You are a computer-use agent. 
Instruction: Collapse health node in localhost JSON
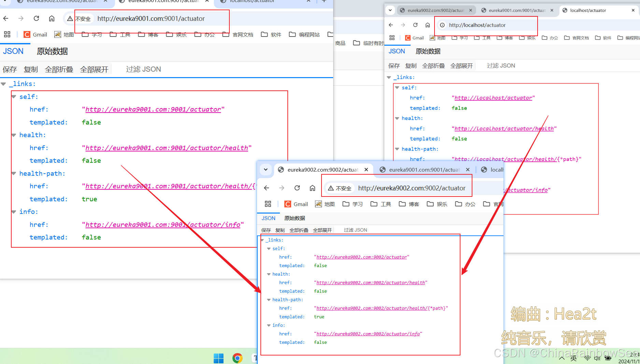(397, 118)
